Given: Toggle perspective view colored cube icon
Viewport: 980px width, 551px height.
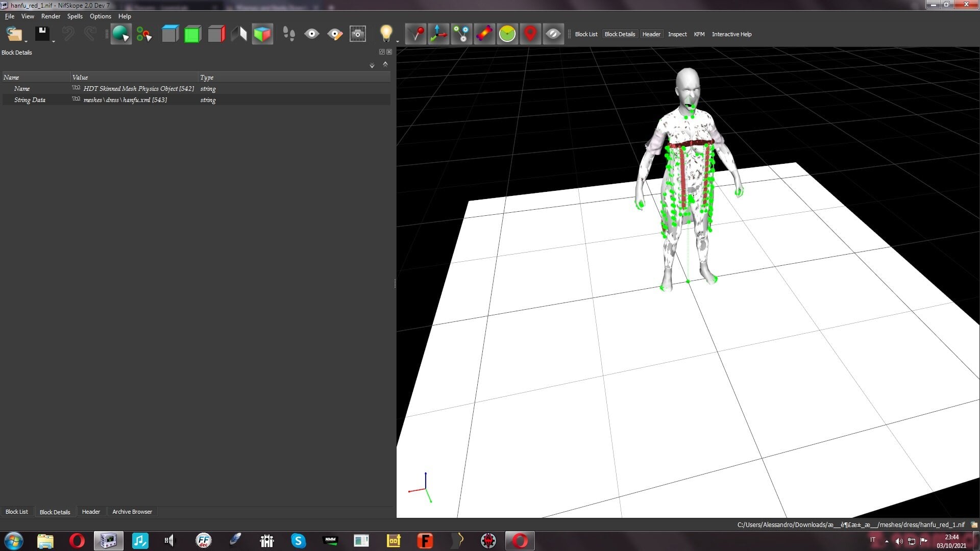Looking at the screenshot, I should (262, 34).
